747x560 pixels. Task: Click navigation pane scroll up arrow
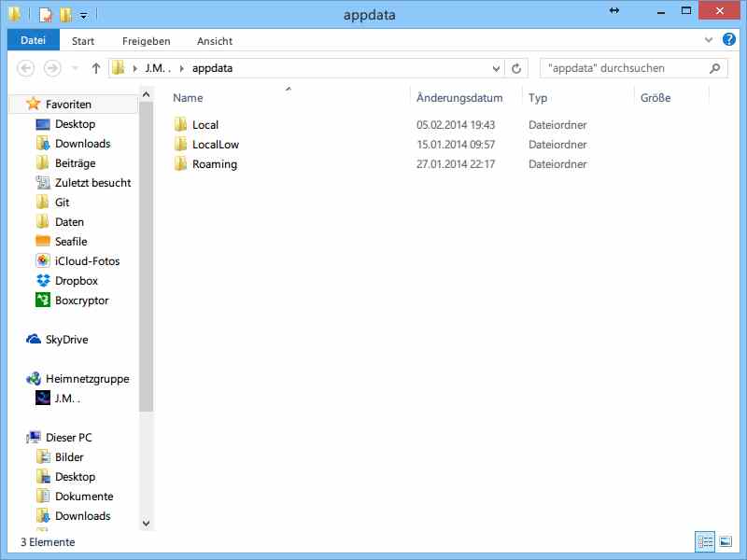point(147,94)
